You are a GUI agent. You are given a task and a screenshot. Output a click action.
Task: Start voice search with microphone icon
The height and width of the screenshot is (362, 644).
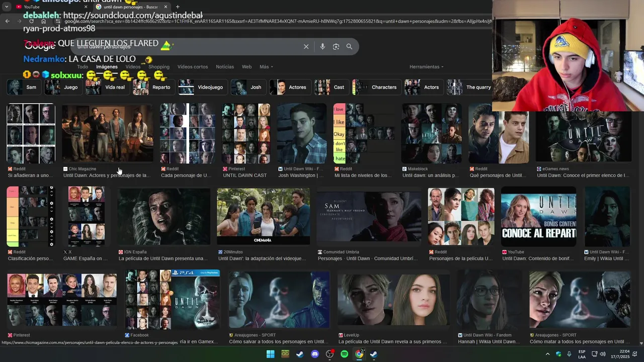point(323,47)
